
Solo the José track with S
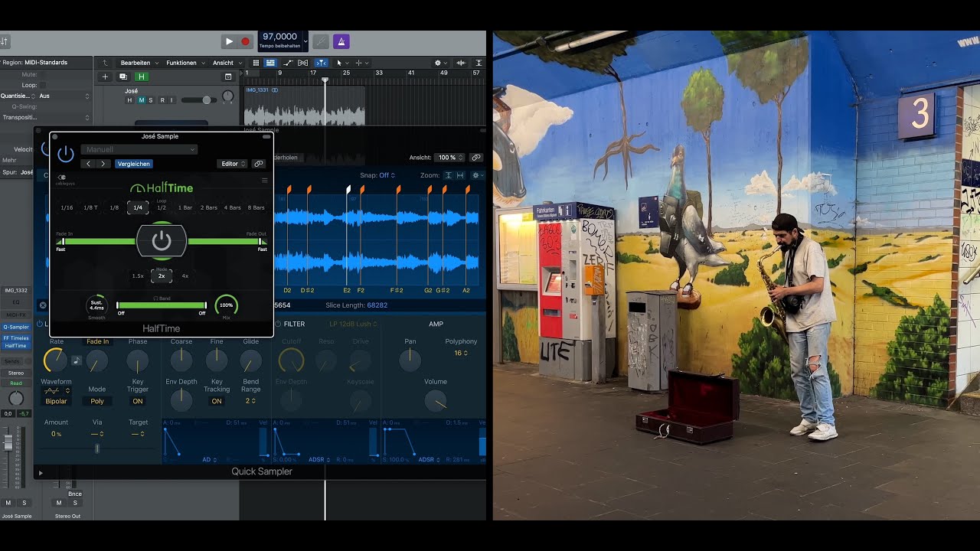(150, 100)
